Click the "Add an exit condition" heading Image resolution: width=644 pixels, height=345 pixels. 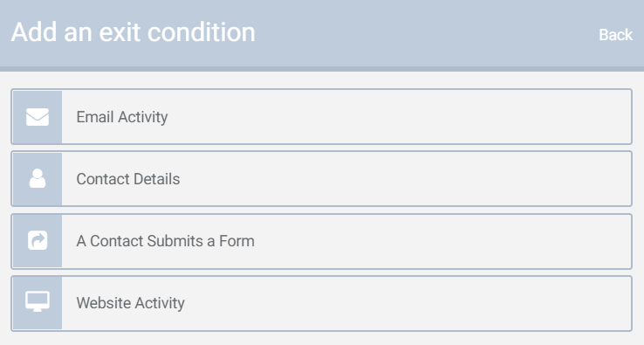tap(133, 32)
